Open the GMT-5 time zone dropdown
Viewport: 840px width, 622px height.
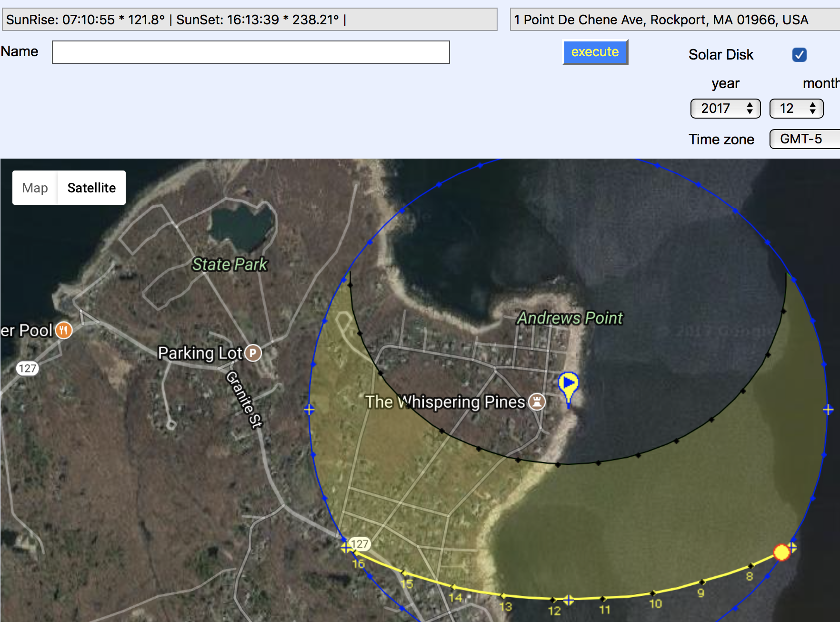click(805, 139)
